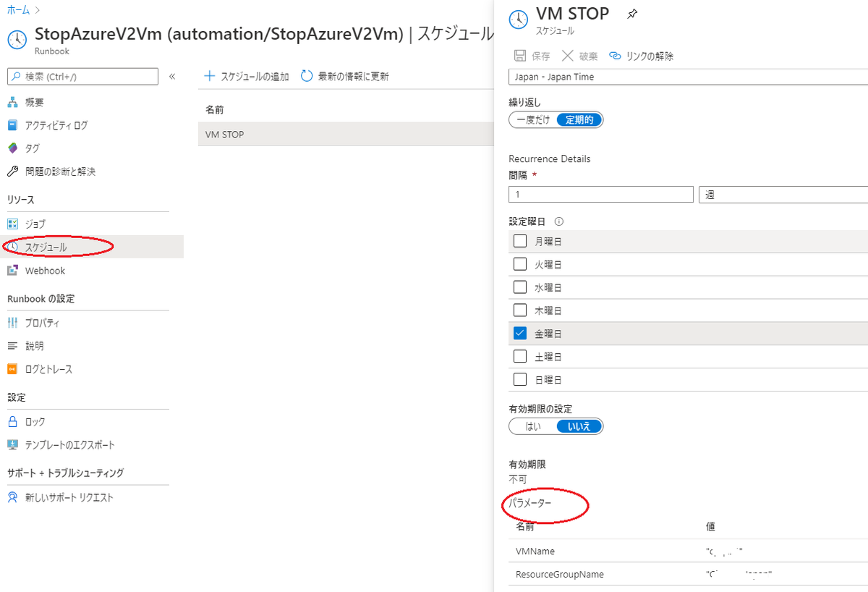Click the wrench diagnose icon
The width and height of the screenshot is (868, 592).
coord(12,172)
